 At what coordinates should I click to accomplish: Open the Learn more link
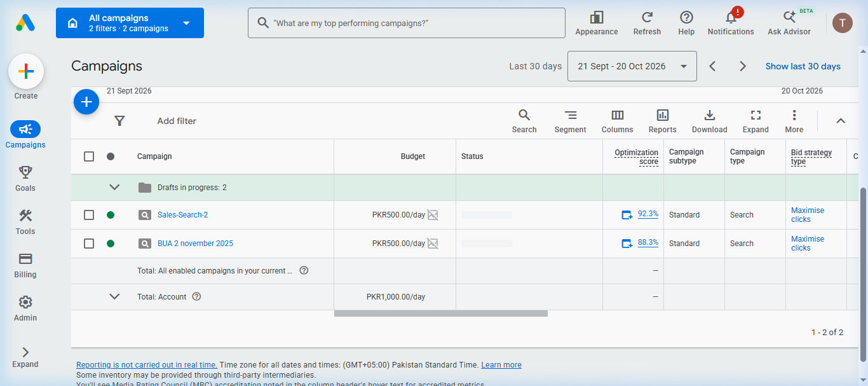pyautogui.click(x=501, y=365)
